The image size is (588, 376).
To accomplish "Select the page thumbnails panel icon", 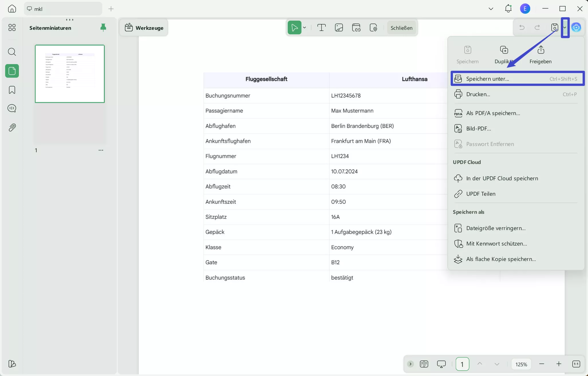I will click(12, 71).
